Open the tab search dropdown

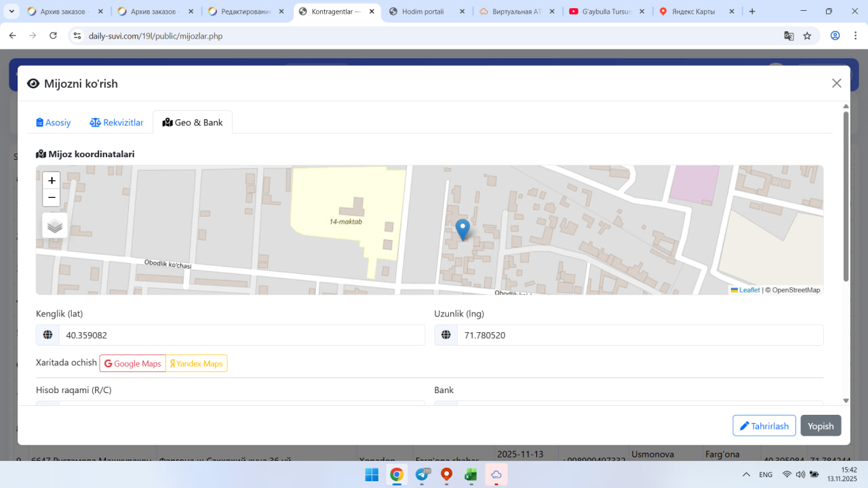point(12,12)
